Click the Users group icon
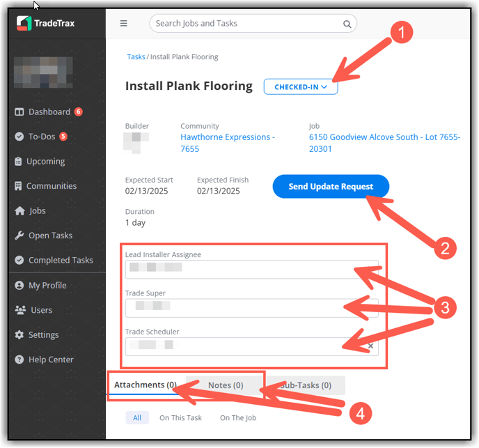This screenshot has width=479, height=448. pyautogui.click(x=20, y=310)
